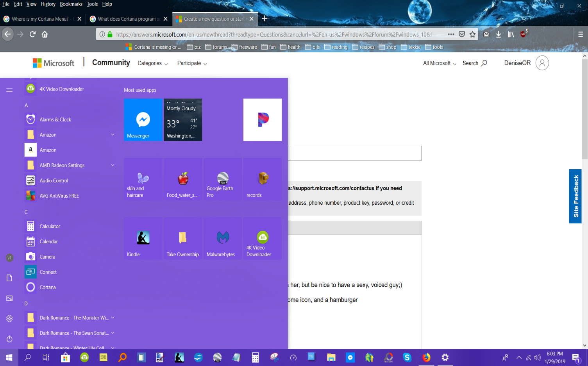
Task: Launch Kindle tile
Action: click(x=143, y=239)
